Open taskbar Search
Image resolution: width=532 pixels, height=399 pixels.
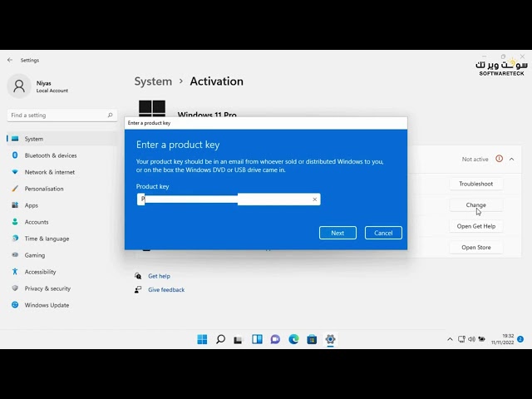tap(220, 339)
